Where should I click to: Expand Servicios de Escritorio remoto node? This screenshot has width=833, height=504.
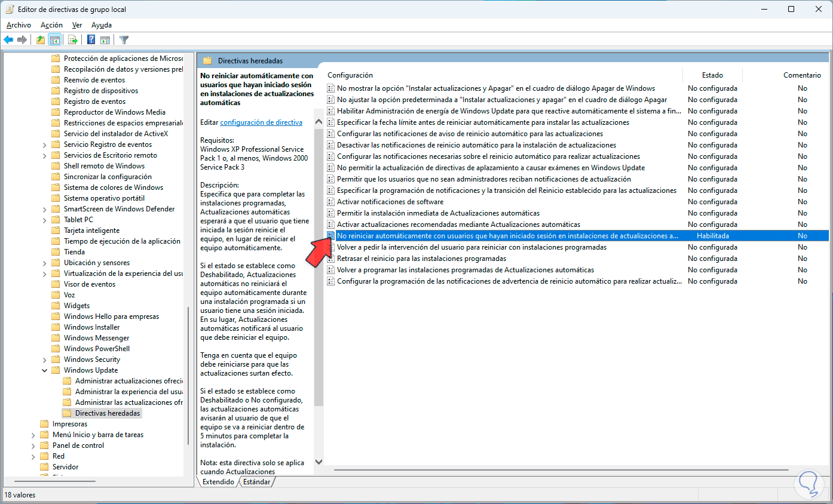tap(45, 155)
